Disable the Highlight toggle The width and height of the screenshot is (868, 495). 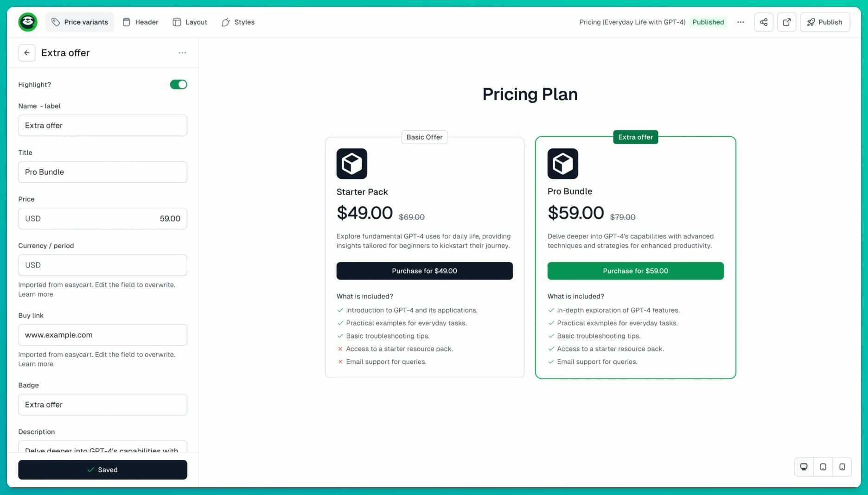178,84
